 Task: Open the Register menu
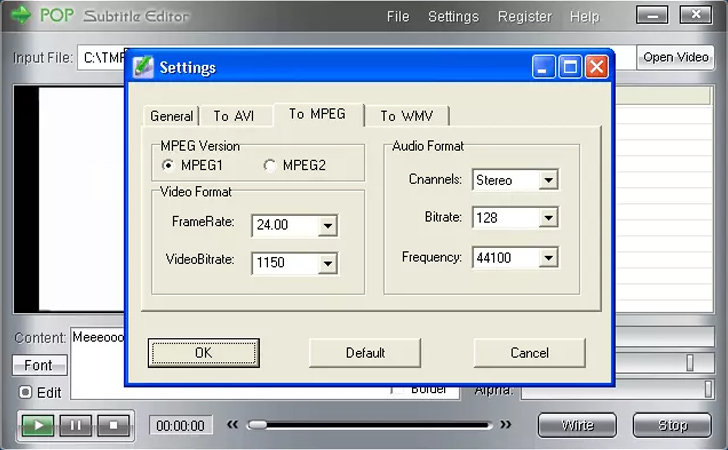525,17
